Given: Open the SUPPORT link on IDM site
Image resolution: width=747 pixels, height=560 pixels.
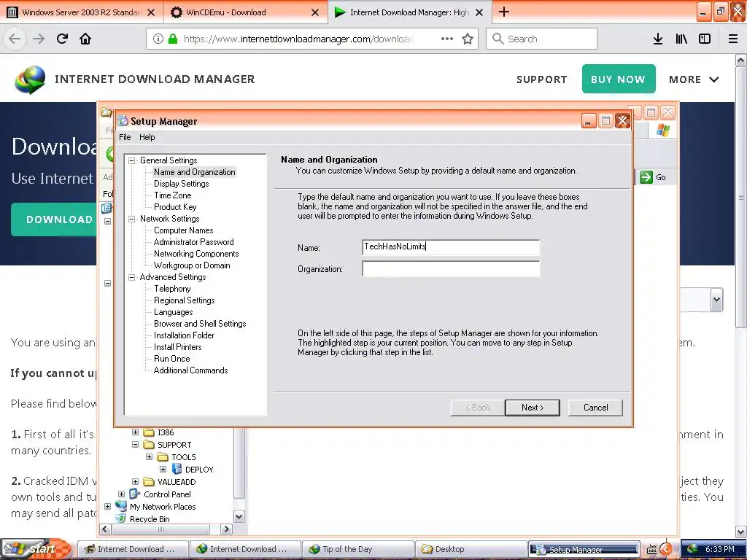Looking at the screenshot, I should point(542,79).
